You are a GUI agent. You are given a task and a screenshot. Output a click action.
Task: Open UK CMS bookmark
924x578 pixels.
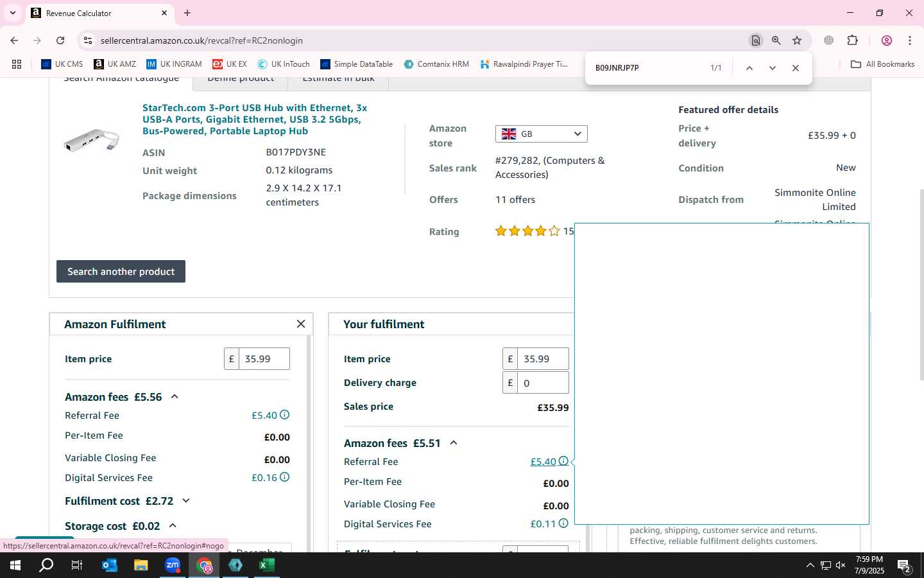click(62, 64)
